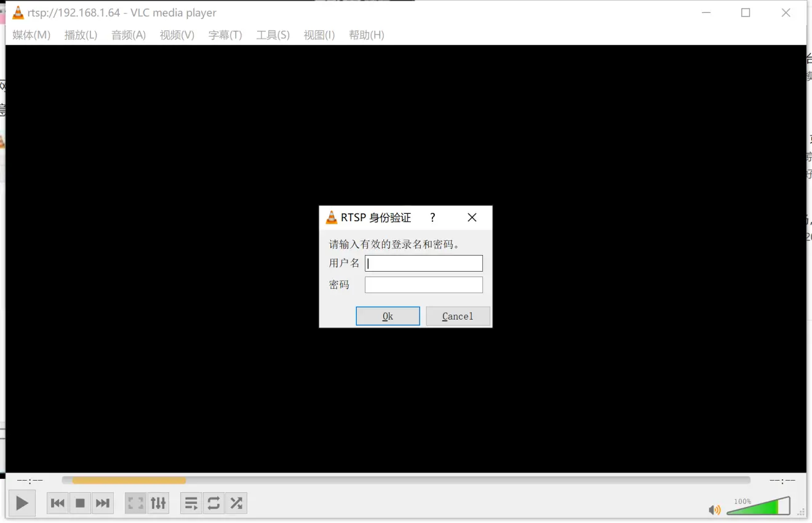
Task: Open the 媒体(M) menu
Action: click(31, 35)
